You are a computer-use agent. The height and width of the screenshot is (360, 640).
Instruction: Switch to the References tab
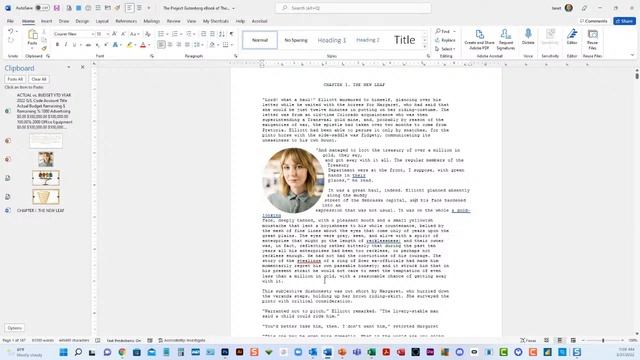coord(126,21)
